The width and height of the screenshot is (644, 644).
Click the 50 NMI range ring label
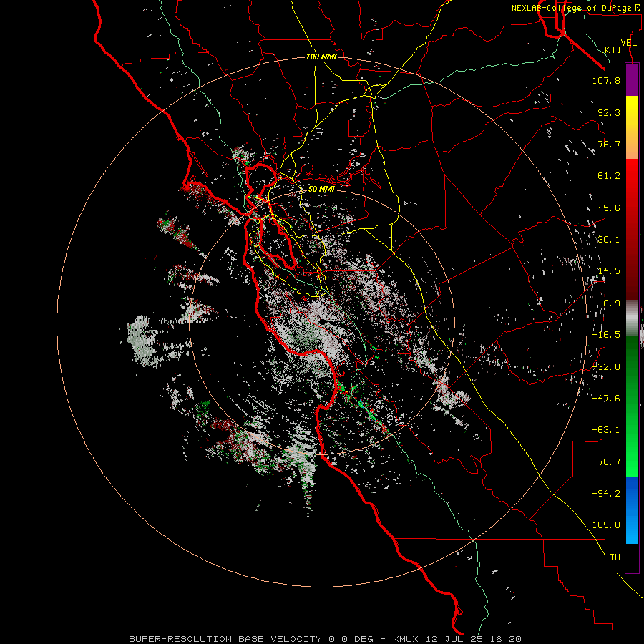click(321, 189)
